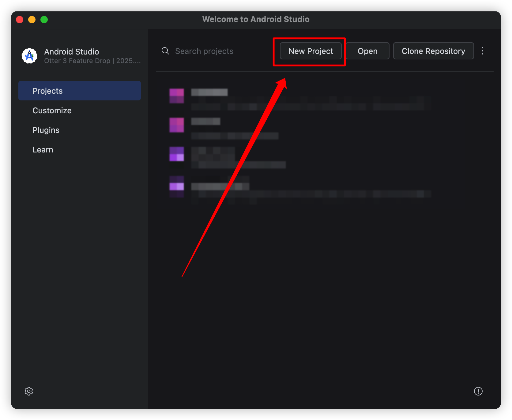Click the Clone Repository button
This screenshot has width=512, height=420.
[x=433, y=51]
